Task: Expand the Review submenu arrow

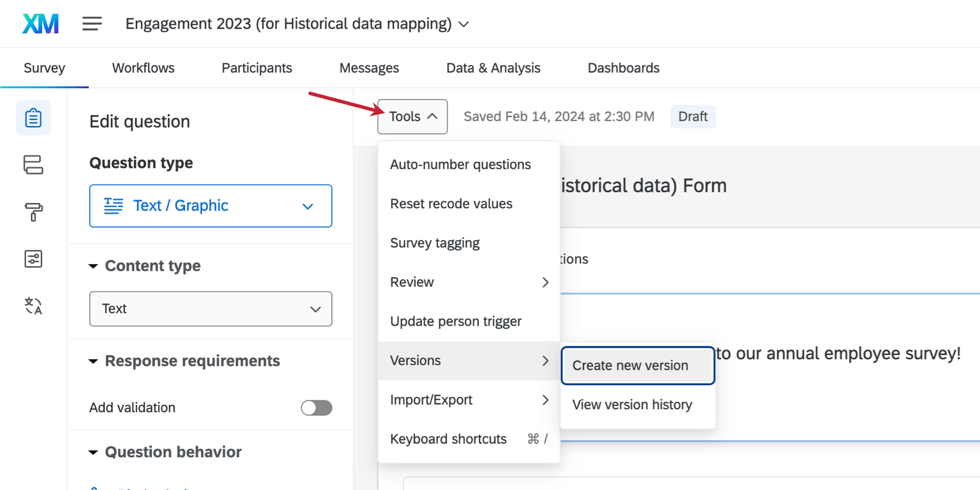Action: click(545, 282)
